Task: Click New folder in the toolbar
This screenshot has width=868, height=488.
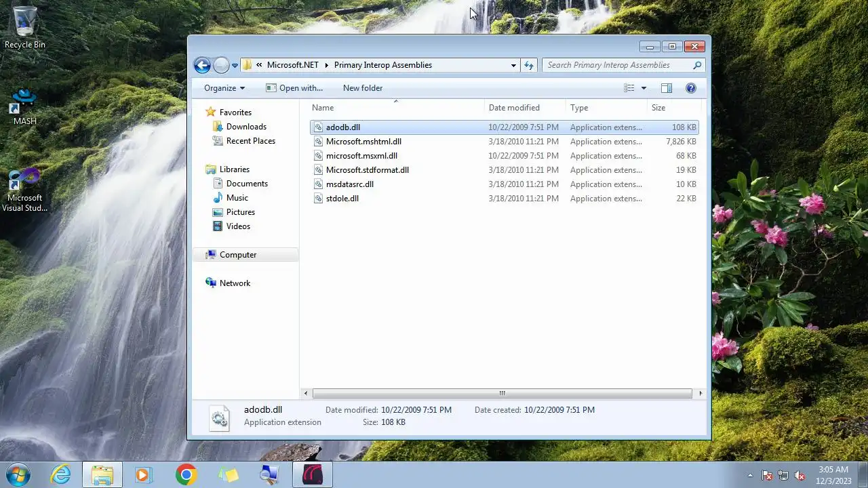Action: coord(363,88)
